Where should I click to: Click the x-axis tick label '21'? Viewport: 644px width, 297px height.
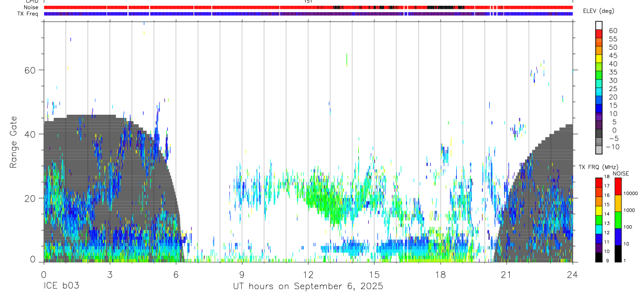point(506,274)
